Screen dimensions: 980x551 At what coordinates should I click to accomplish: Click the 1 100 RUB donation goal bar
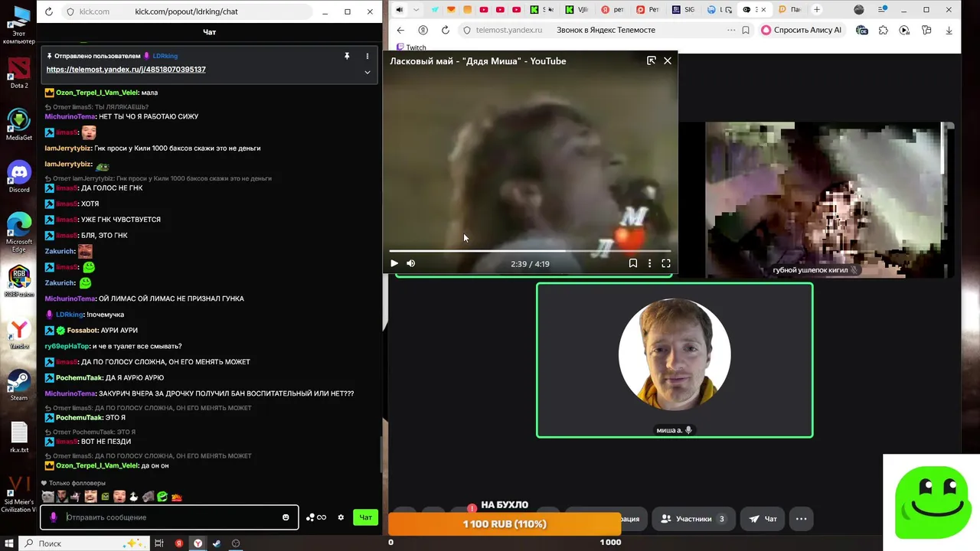click(x=505, y=524)
